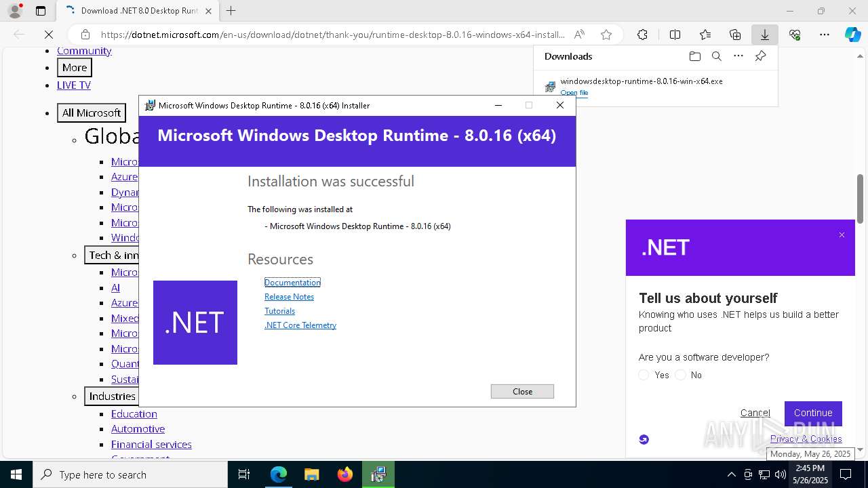Select No for software developer
Image resolution: width=868 pixels, height=488 pixels.
(x=681, y=375)
